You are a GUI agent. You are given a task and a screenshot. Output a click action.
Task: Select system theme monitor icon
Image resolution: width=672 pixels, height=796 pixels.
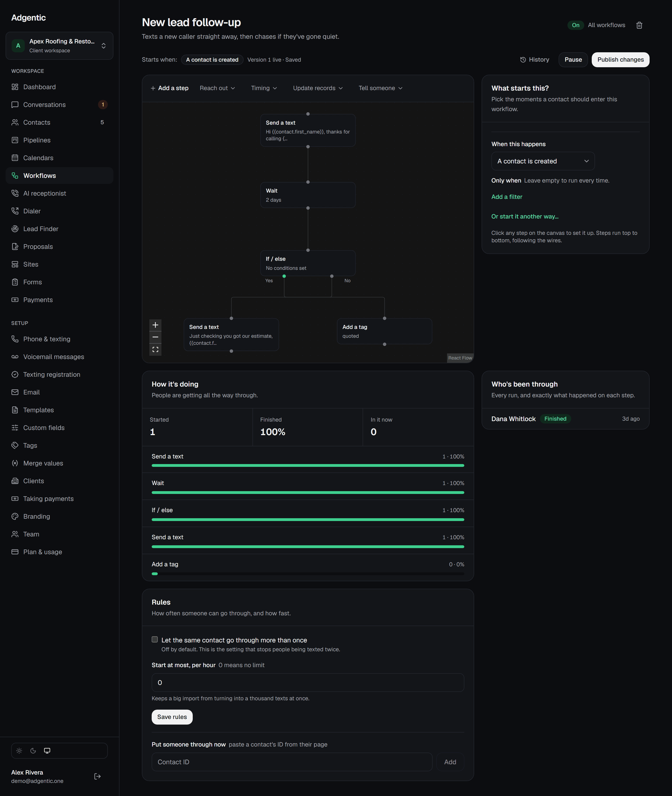tap(47, 751)
